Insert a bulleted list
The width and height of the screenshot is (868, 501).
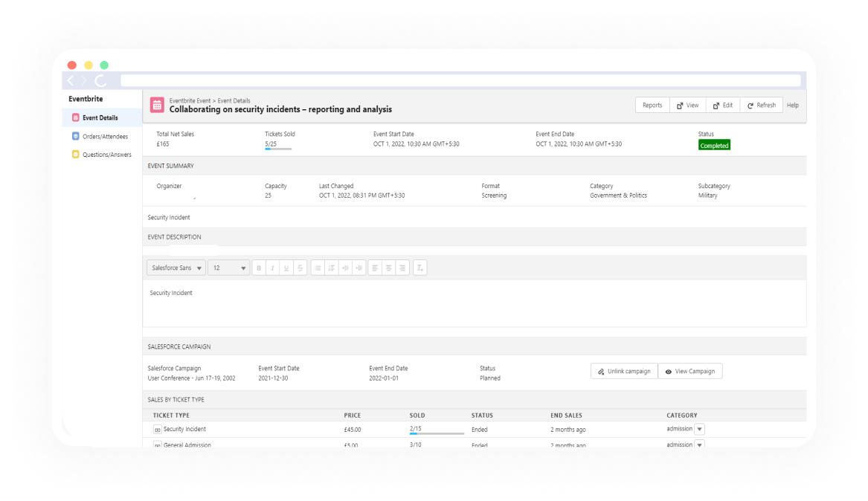tap(317, 268)
